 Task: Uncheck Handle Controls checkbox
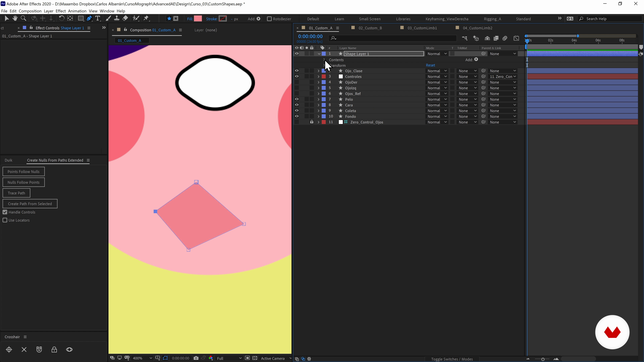[5, 212]
